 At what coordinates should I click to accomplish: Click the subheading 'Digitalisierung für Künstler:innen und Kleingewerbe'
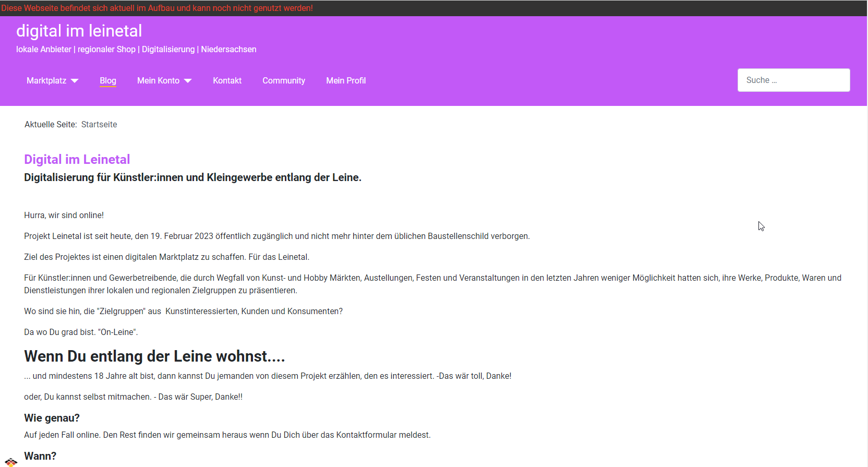192,177
